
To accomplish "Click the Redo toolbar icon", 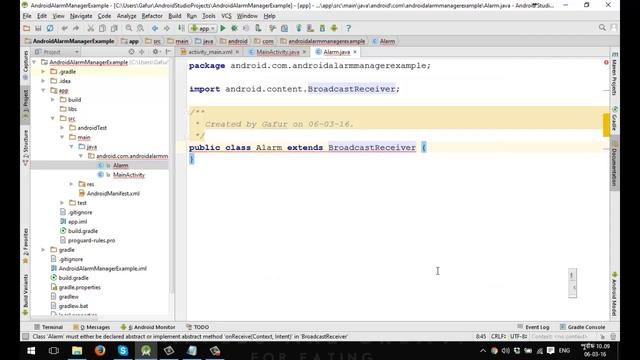I will tap(76, 28).
